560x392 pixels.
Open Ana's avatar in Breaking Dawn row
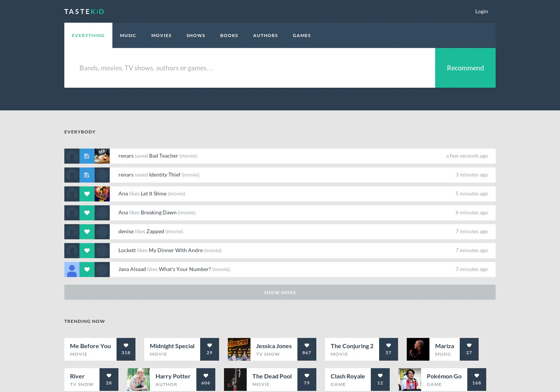(x=72, y=213)
